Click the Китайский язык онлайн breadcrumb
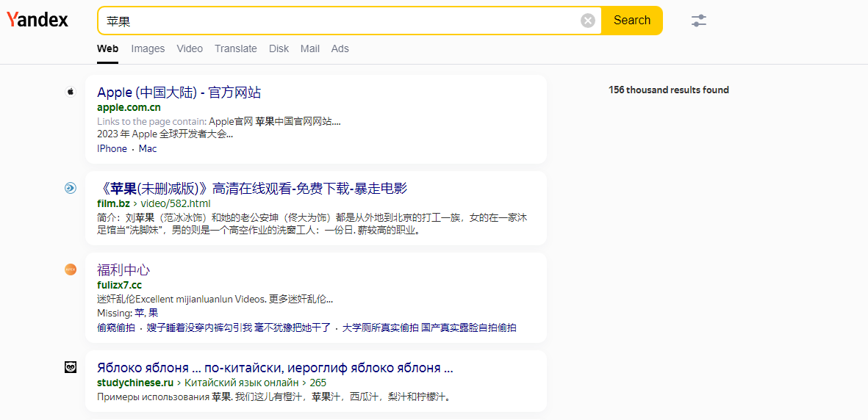The width and height of the screenshot is (868, 420). coord(242,383)
